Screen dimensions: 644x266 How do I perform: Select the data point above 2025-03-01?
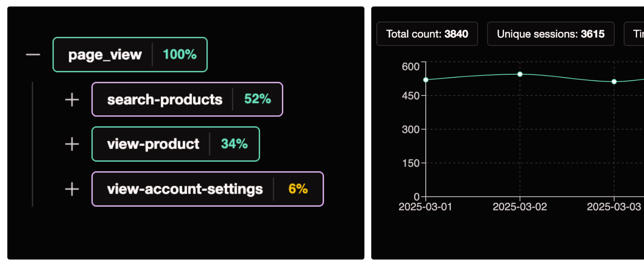coord(425,79)
